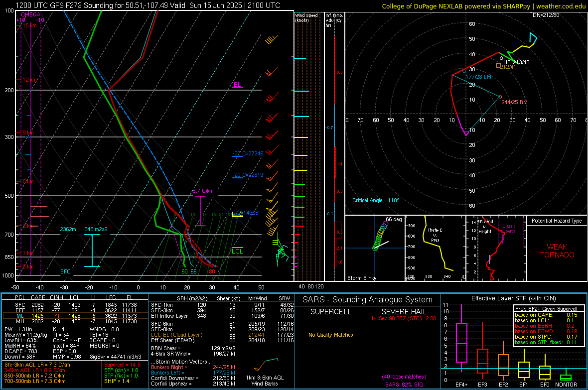Click the 'SR Wind v. Height' inset label
588x390 pixels.
click(x=485, y=227)
